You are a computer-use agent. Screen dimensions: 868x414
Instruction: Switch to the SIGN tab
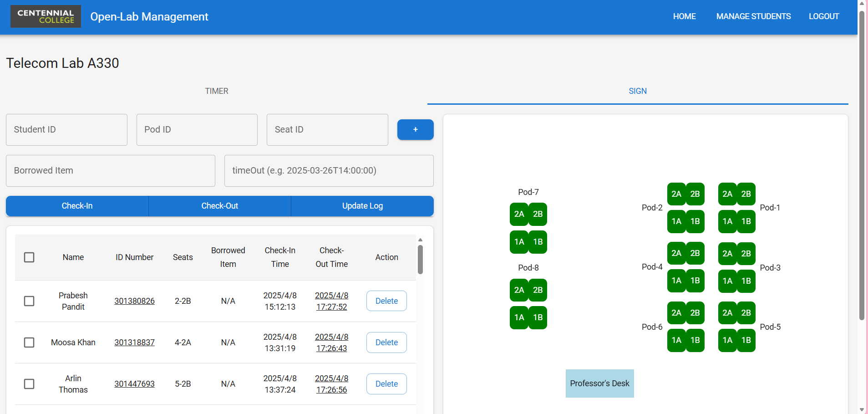tap(637, 91)
